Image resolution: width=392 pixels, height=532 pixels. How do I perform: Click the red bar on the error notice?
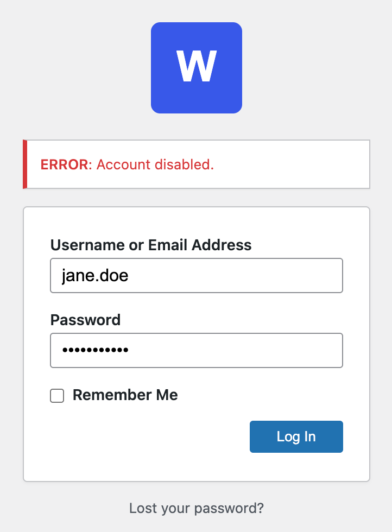(x=25, y=164)
